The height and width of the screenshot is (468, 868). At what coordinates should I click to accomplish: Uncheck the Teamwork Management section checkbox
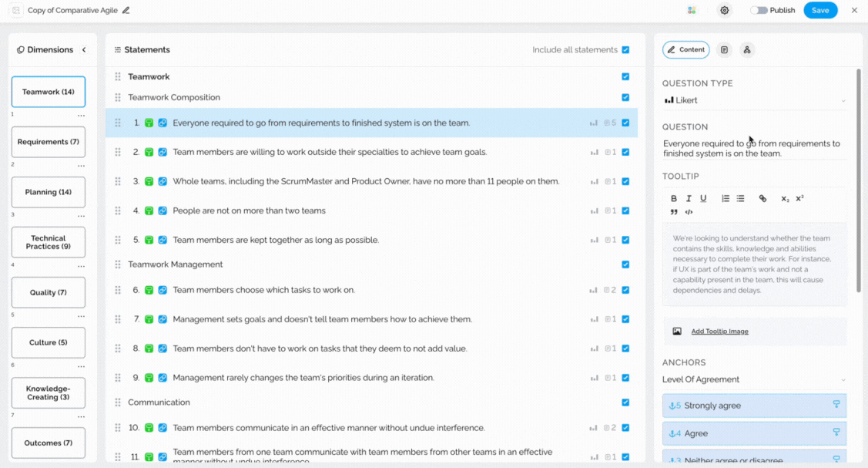(625, 264)
